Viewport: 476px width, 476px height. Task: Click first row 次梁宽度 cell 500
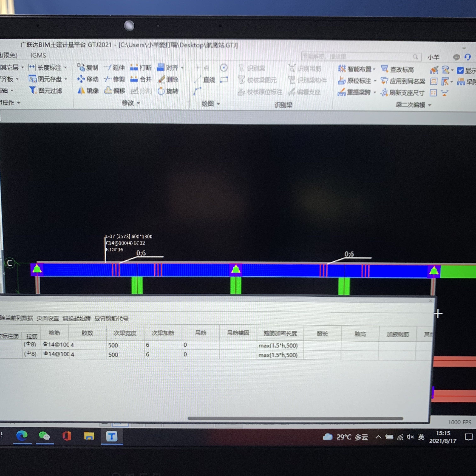(125, 345)
